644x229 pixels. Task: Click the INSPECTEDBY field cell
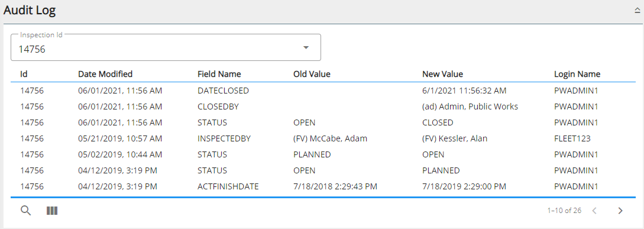click(x=224, y=138)
